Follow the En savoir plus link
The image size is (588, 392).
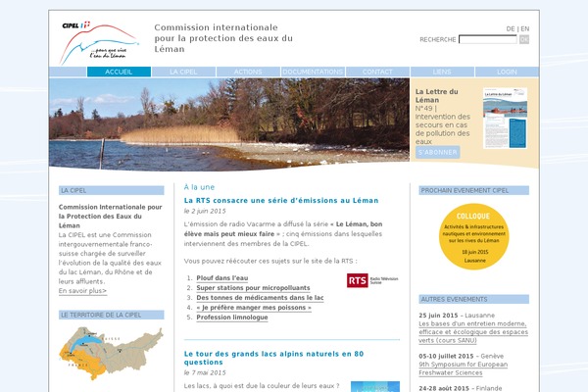coord(82,291)
